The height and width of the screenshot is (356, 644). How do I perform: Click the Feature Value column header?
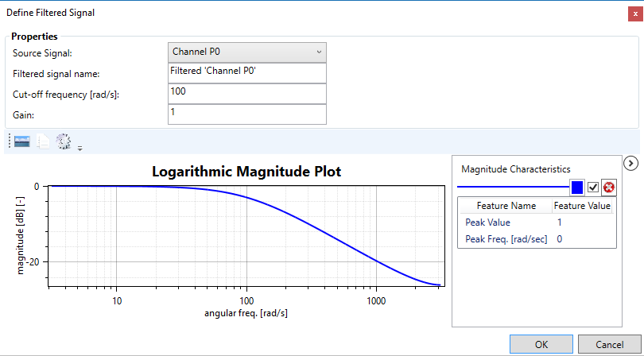582,206
